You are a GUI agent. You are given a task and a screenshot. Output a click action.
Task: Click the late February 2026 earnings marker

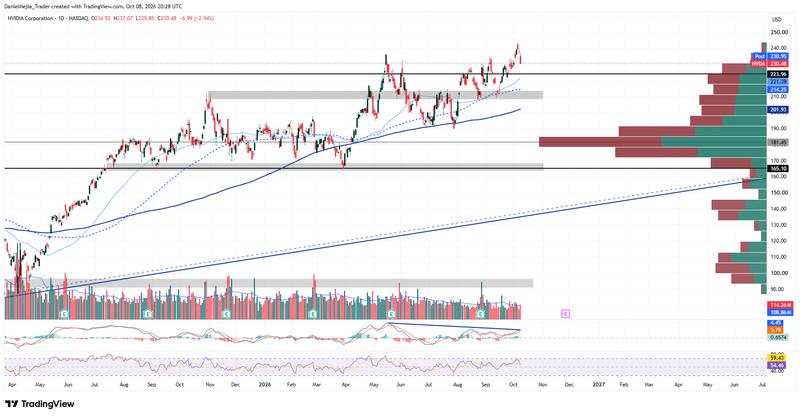(312, 314)
